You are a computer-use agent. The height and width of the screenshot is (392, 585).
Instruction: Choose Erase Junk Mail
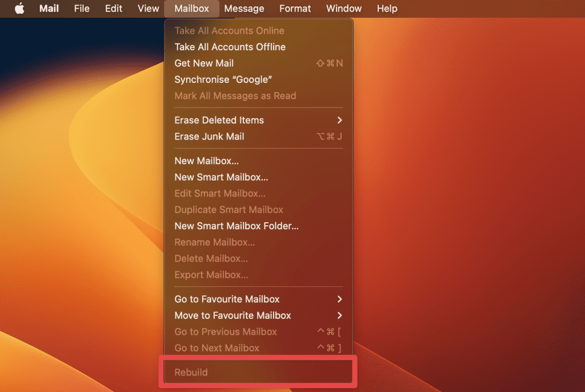pos(258,137)
